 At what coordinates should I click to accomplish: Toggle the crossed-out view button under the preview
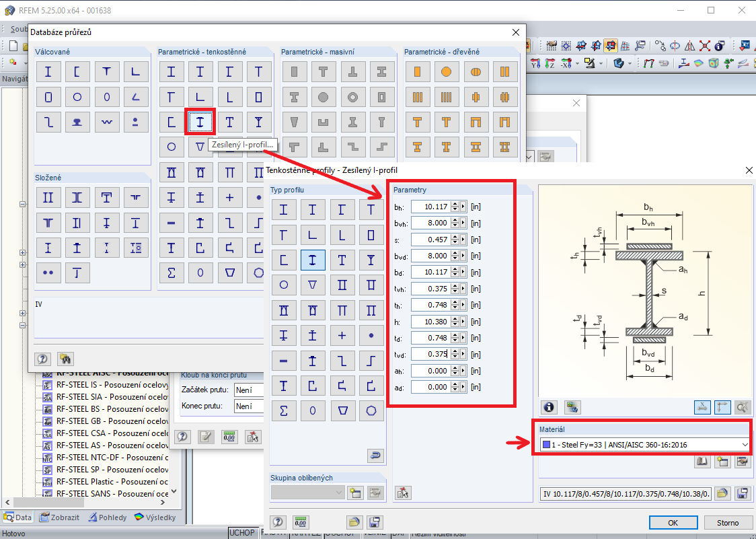click(x=743, y=407)
